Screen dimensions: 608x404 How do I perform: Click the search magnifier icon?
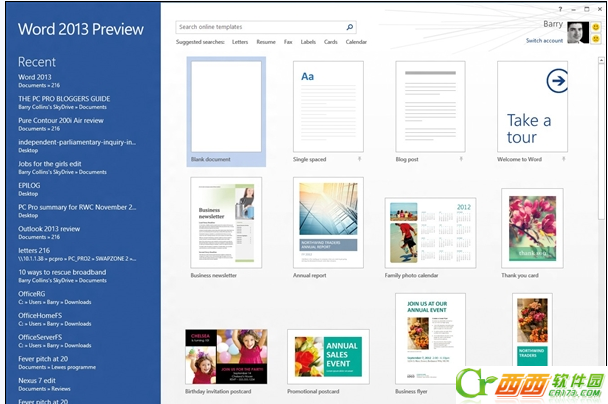tap(349, 27)
